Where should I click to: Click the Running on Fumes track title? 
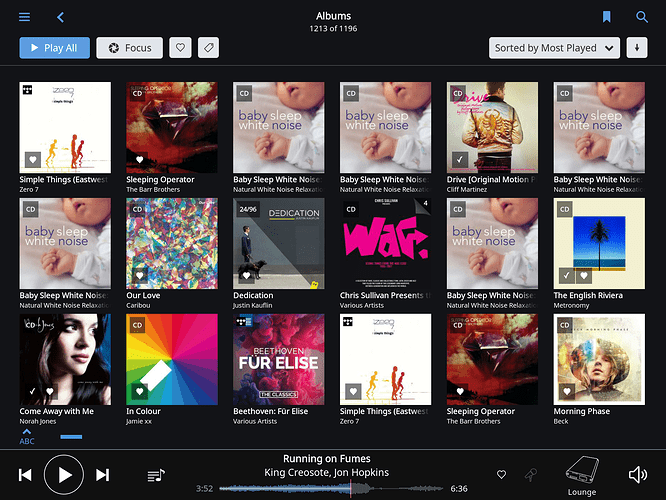327,459
